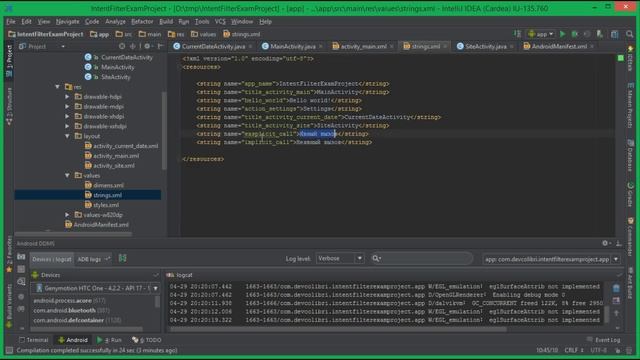
Task: Click the Make Project icon in toolbar
Action: [x=518, y=34]
